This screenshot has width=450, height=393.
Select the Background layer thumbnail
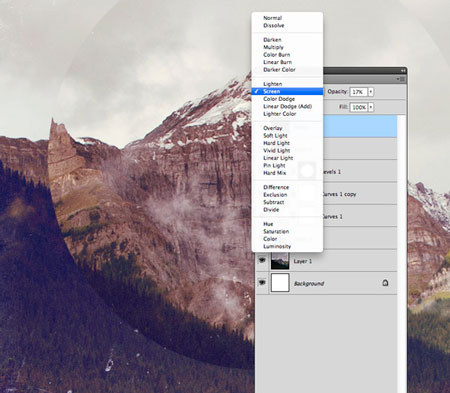pos(280,283)
